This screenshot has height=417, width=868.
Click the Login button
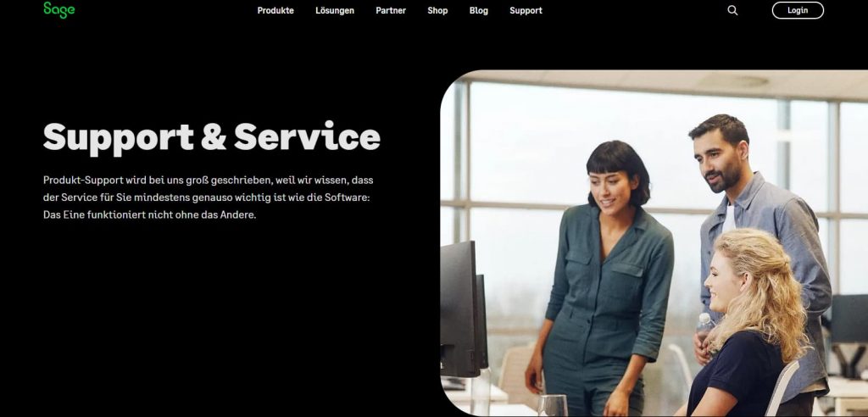pos(798,10)
